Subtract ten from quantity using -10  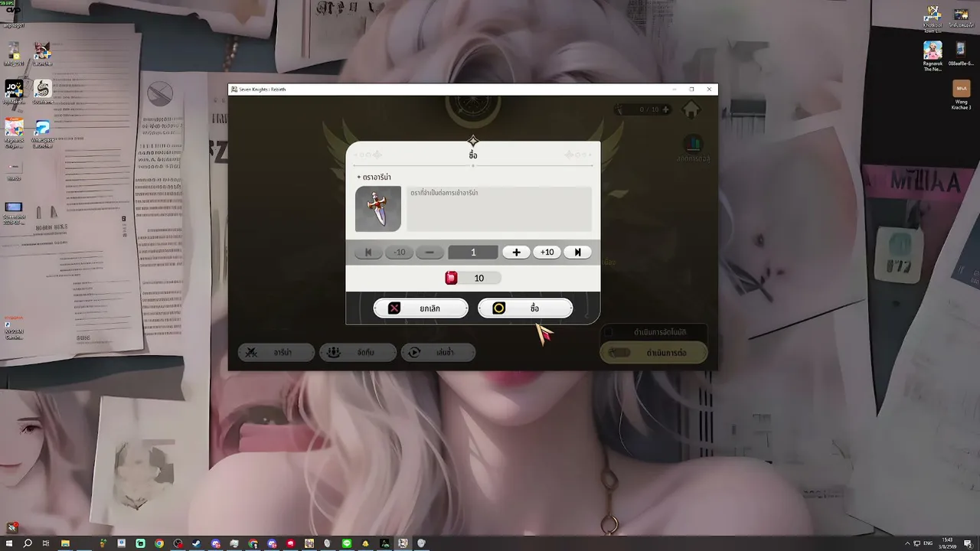(399, 253)
